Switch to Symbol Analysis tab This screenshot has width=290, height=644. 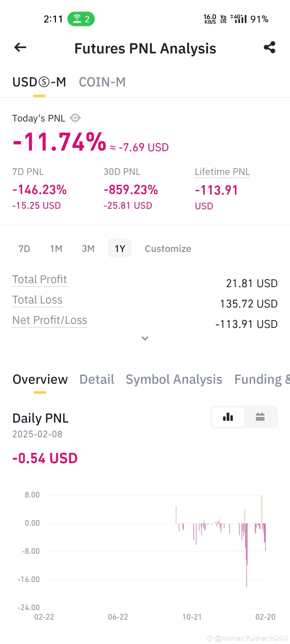click(x=174, y=379)
